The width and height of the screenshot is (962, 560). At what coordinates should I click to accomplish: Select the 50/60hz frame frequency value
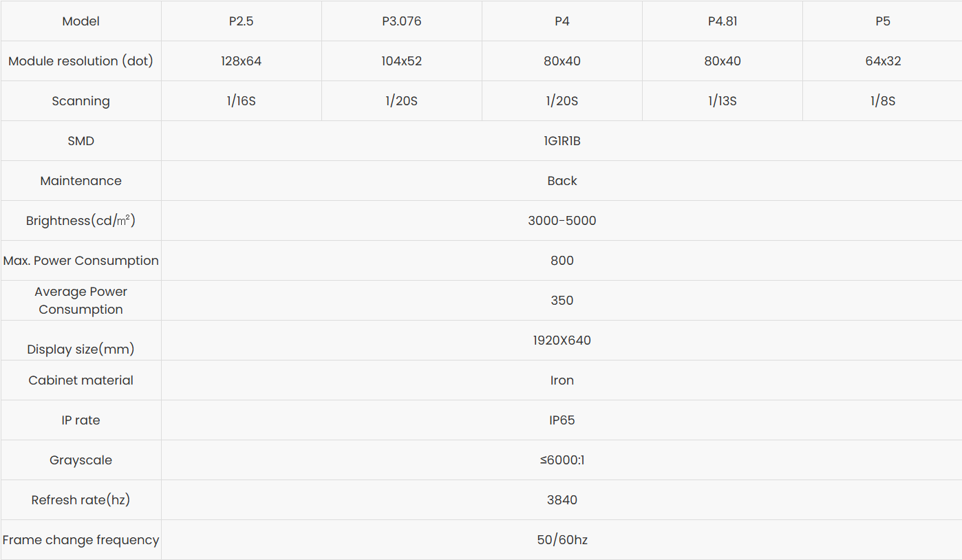562,540
